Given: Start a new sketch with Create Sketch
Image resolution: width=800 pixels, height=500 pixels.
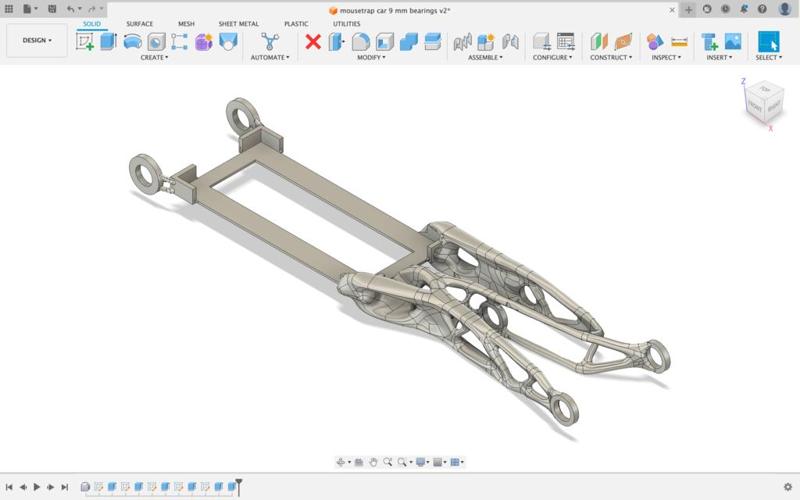Looking at the screenshot, I should point(85,42).
